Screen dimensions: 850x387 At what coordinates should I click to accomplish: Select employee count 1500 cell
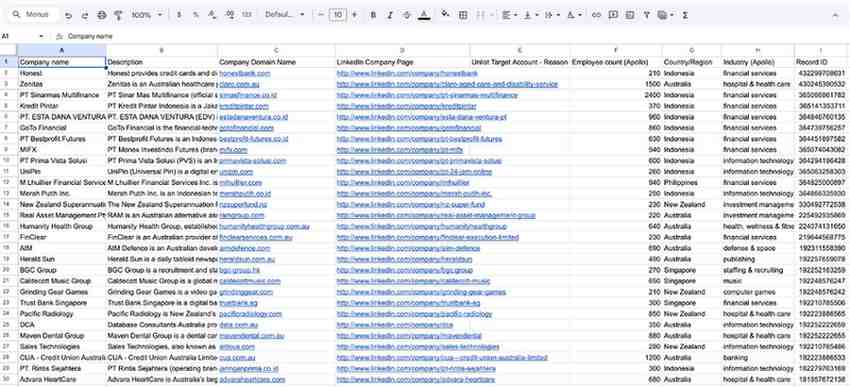(x=616, y=85)
